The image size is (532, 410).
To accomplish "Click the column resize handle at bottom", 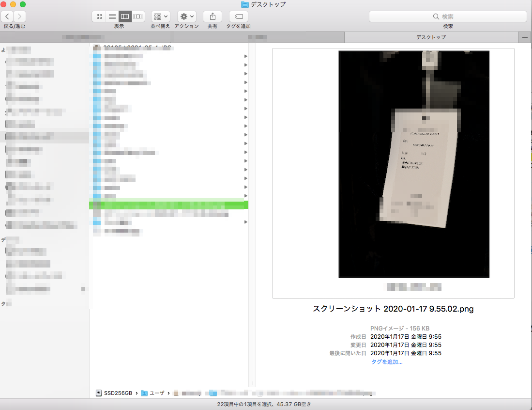I will tap(252, 383).
